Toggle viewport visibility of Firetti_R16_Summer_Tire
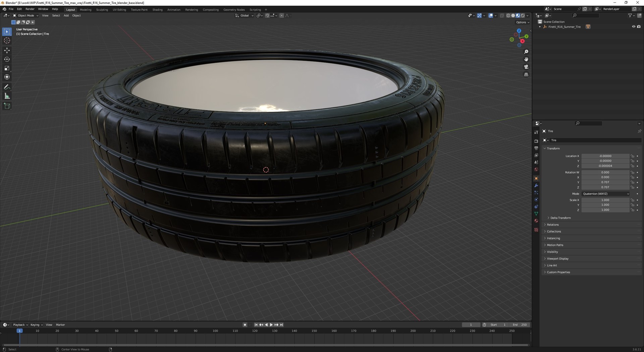Viewport: 644px width, 352px height. coord(634,27)
